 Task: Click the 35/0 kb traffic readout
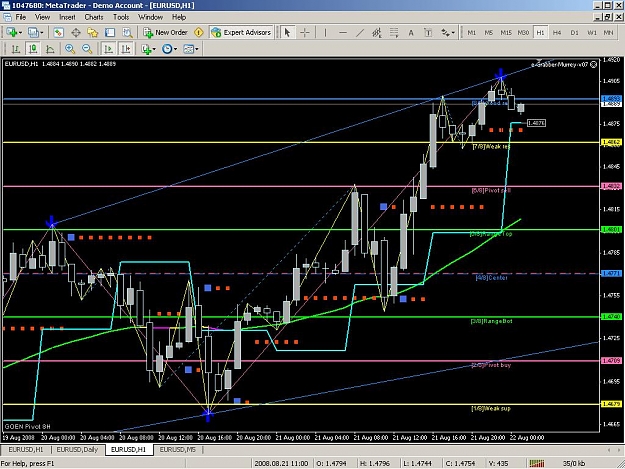[574, 463]
